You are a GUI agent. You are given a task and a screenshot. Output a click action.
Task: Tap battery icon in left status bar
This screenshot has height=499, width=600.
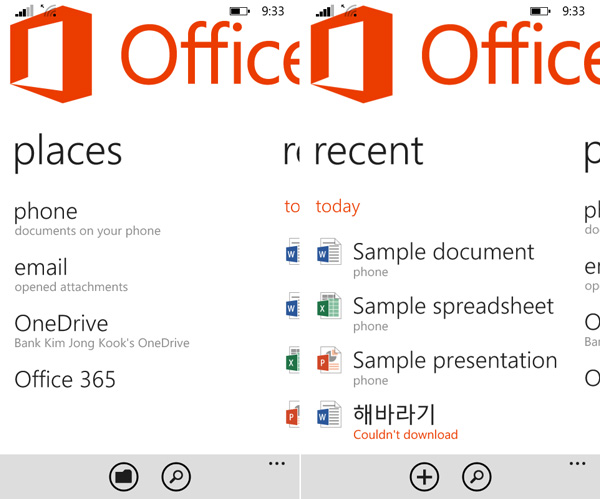[240, 11]
